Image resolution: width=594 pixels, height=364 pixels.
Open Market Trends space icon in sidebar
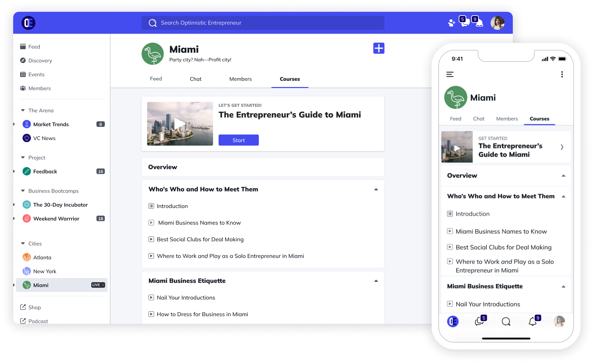pyautogui.click(x=27, y=124)
